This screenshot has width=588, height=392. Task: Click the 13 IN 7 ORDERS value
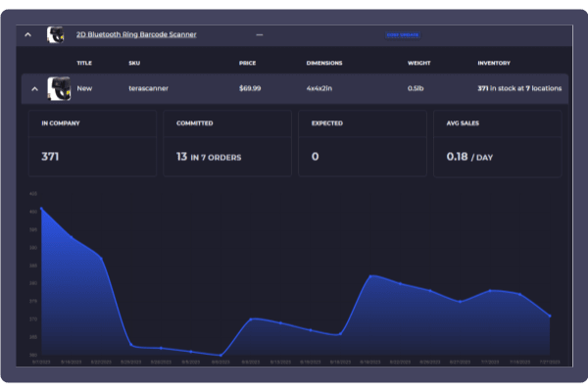[x=209, y=157]
